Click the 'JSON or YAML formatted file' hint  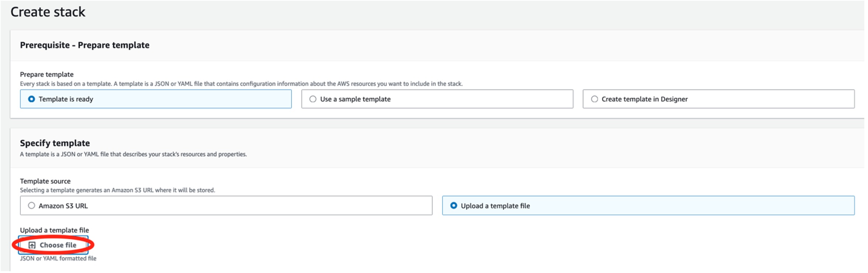58,259
